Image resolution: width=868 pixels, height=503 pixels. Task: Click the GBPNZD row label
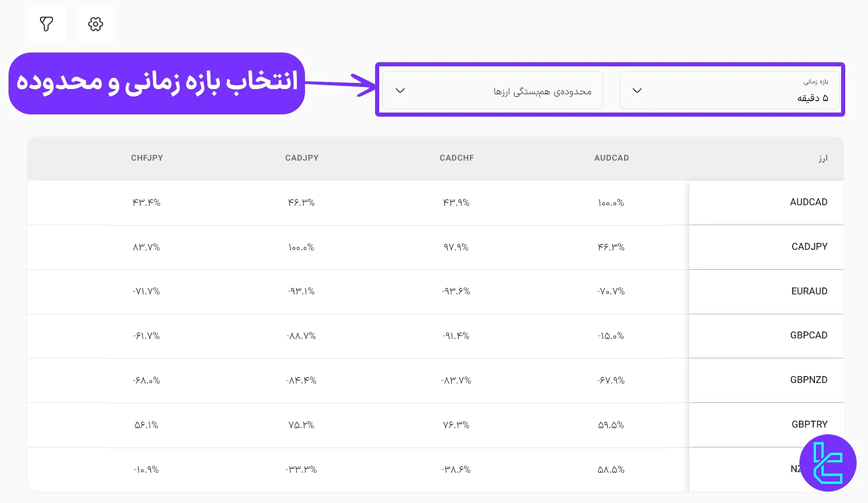point(809,380)
